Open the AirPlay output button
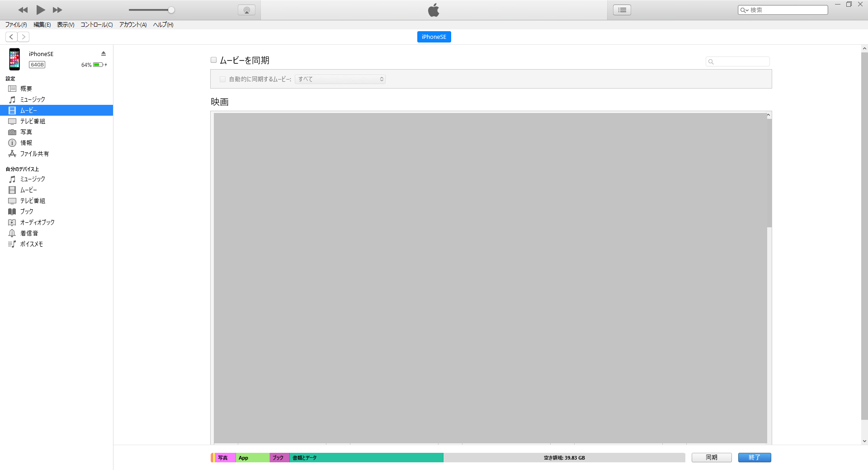 246,10
